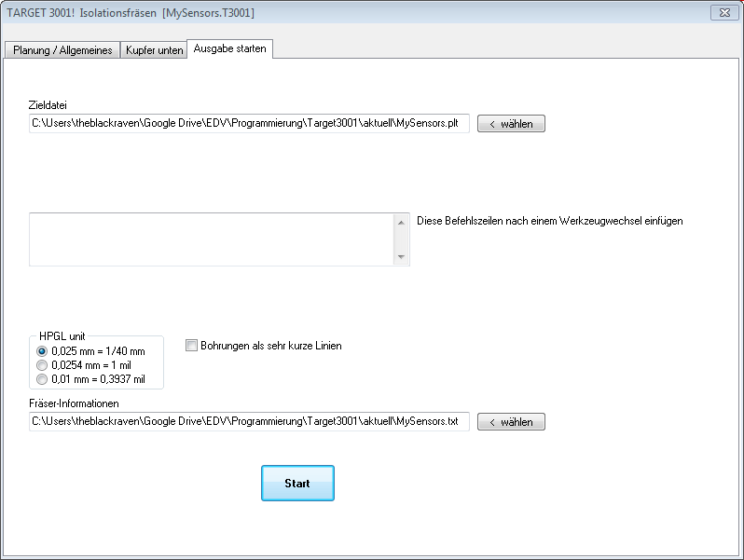Click the Fräser-Informationen label
The height and width of the screenshot is (560, 744).
point(74,403)
